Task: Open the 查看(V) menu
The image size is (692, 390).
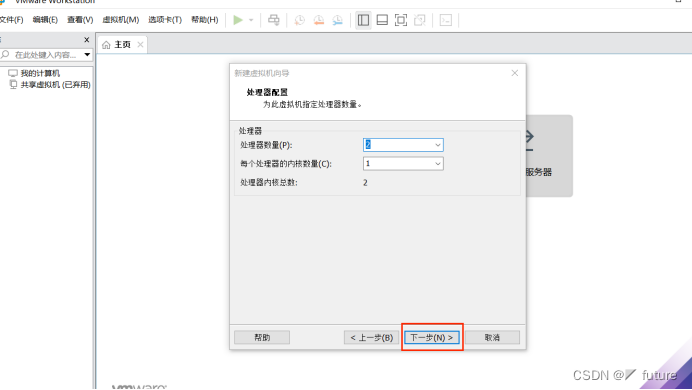Action: coord(80,20)
